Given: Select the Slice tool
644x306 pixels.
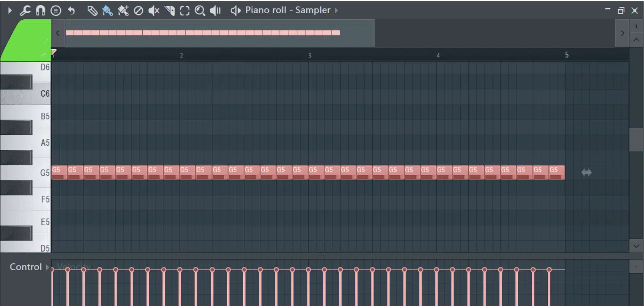Looking at the screenshot, I should [170, 10].
